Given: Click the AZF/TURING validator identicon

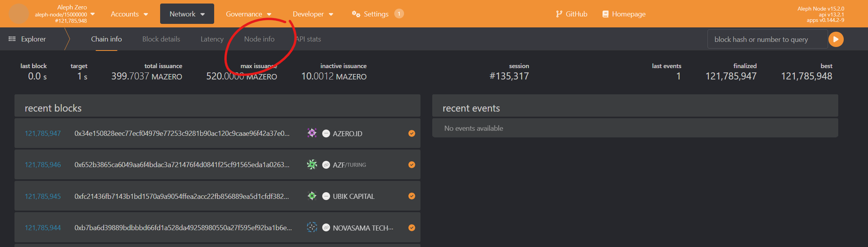Looking at the screenshot, I should 312,164.
